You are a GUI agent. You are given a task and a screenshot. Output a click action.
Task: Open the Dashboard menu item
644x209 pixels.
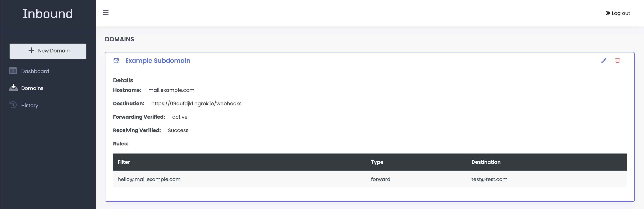pyautogui.click(x=35, y=71)
